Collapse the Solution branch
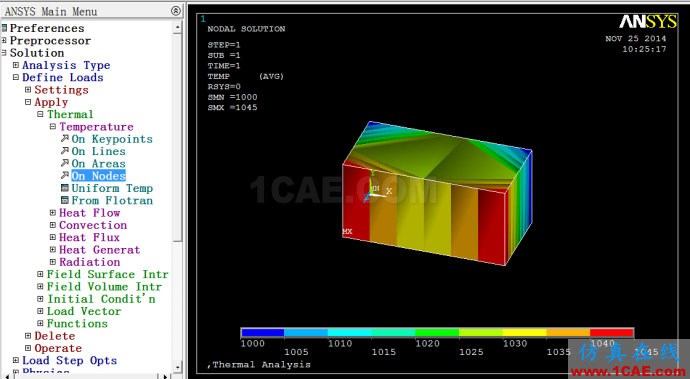This screenshot has width=690, height=379. point(4,53)
